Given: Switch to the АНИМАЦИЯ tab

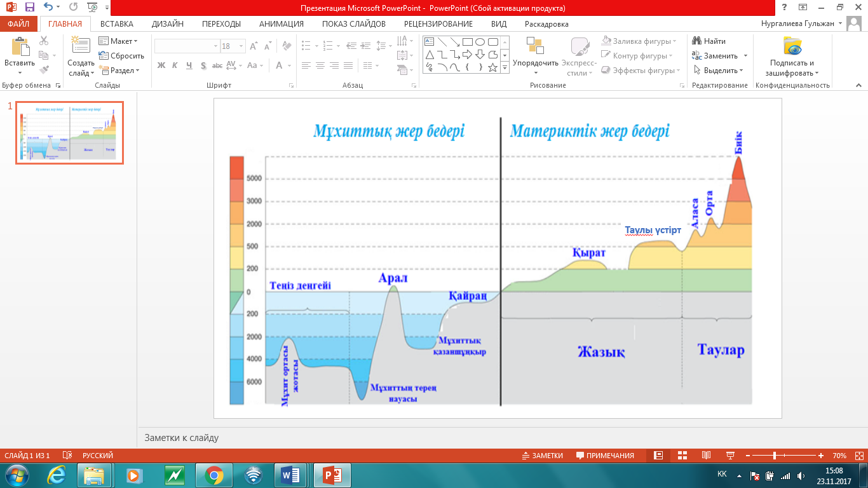Looking at the screenshot, I should [281, 24].
